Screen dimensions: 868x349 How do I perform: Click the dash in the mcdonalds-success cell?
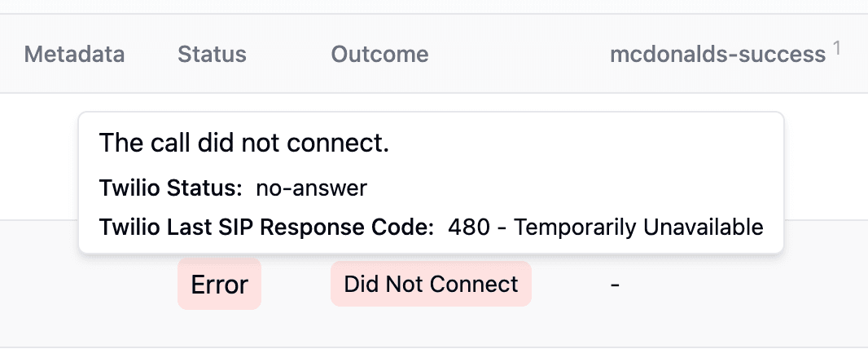coord(616,285)
